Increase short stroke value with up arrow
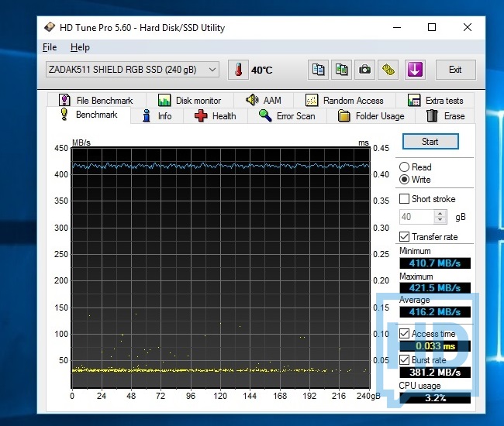 (441, 214)
